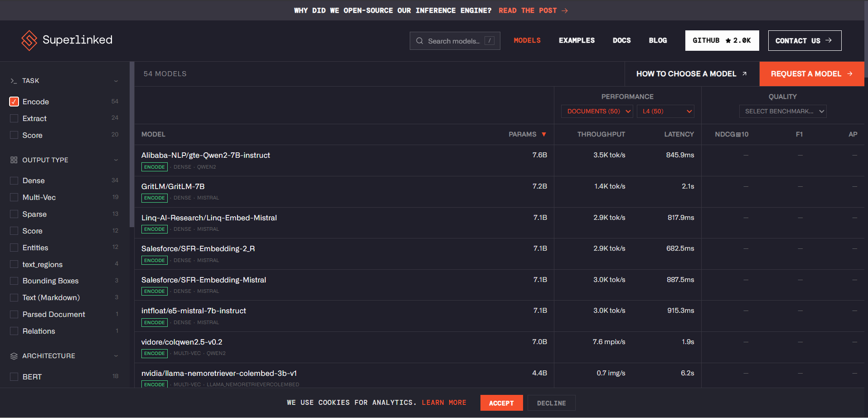This screenshot has height=418, width=868.
Task: Click the GitHub 2.0K button
Action: (x=722, y=41)
